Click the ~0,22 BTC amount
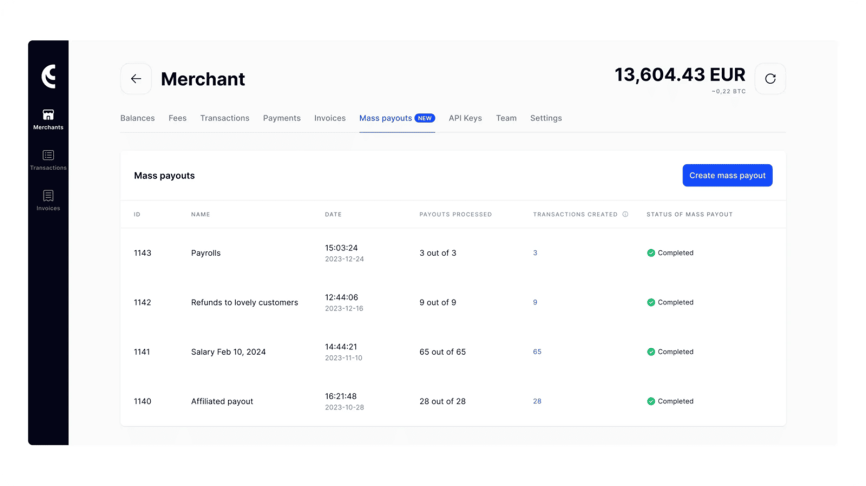 (728, 91)
